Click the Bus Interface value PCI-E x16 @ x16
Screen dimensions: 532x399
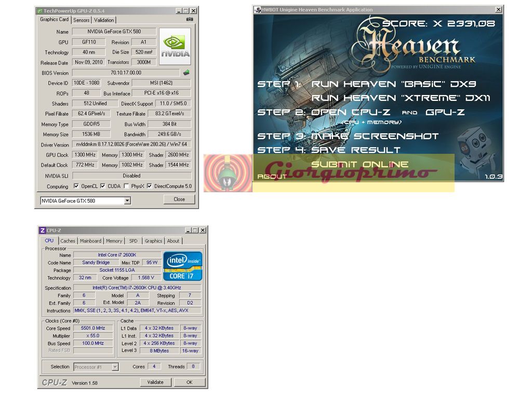click(x=161, y=93)
